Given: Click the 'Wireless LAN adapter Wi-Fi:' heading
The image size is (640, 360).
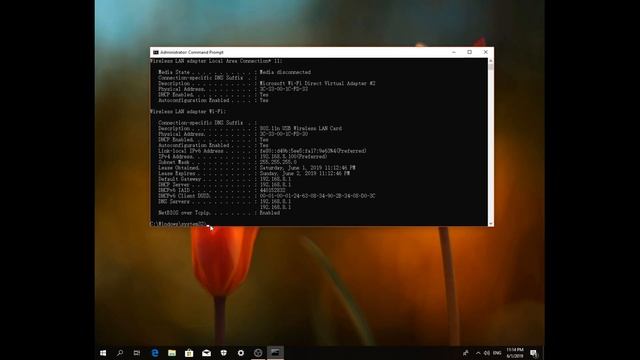Looking at the screenshot, I should point(188,111).
